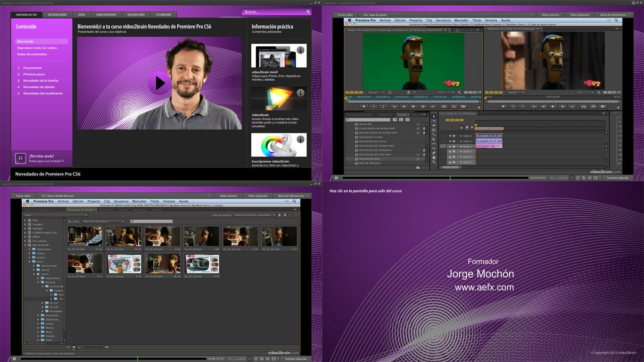This screenshot has width=644, height=362.
Task: Adjust thumbnail zoom slider in Media Browser
Action: pyautogui.click(x=93, y=347)
